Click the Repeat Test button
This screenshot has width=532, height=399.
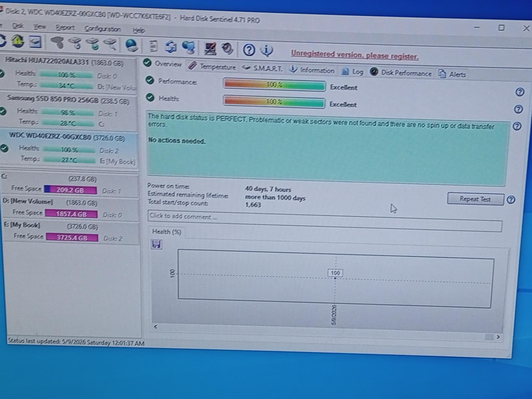point(475,199)
